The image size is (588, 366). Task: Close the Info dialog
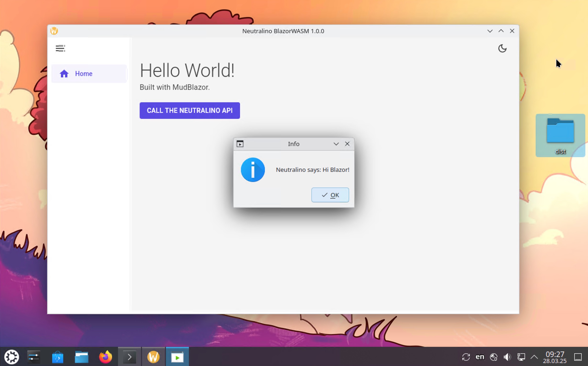[347, 144]
